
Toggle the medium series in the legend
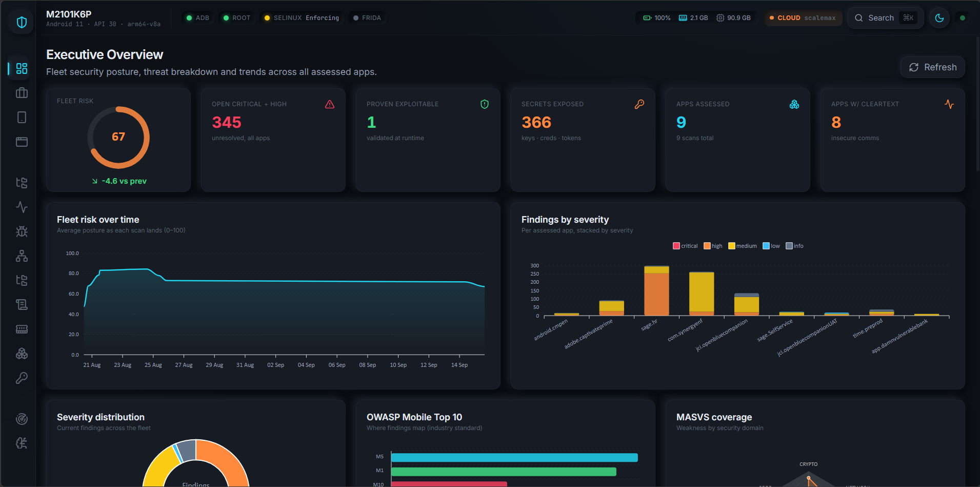[x=743, y=246]
